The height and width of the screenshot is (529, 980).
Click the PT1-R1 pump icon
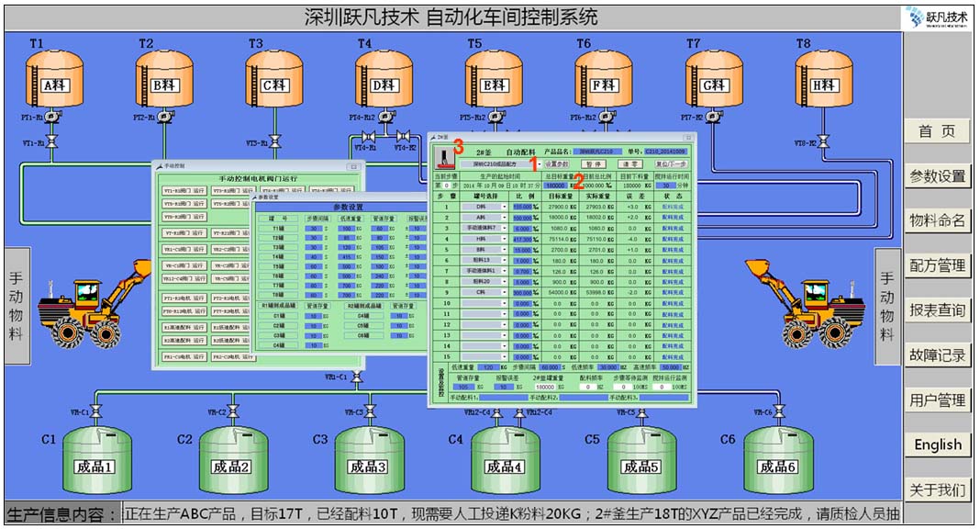point(53,117)
